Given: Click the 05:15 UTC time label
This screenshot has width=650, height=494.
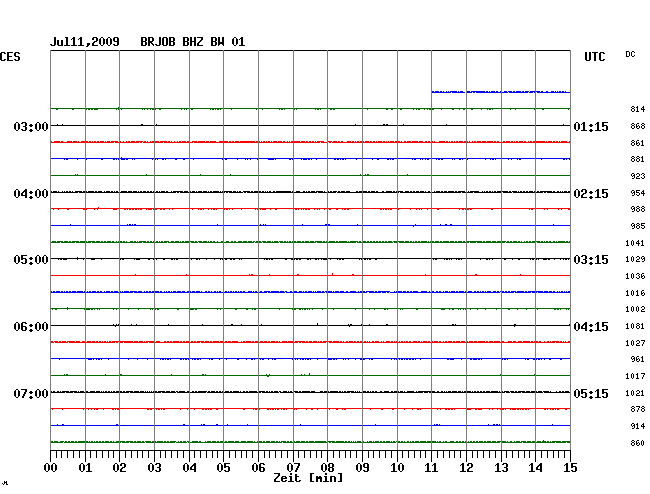Looking at the screenshot, I should pos(591,393).
